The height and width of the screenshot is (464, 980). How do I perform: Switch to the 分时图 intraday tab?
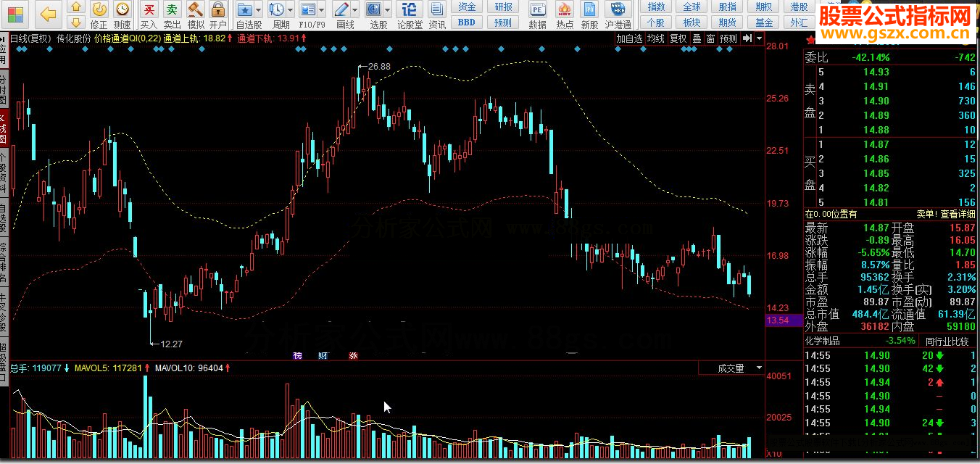pos(4,88)
